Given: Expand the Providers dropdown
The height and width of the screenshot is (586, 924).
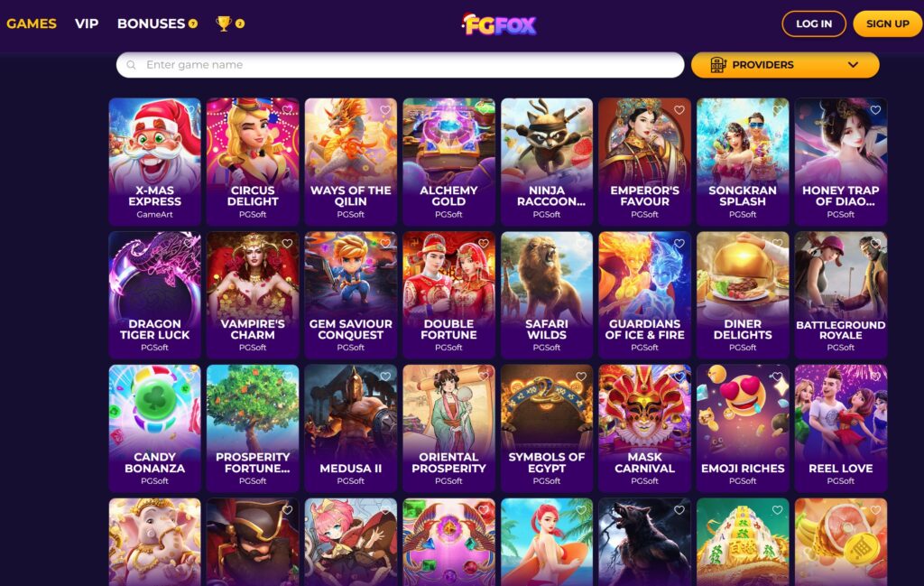Looking at the screenshot, I should pos(785,65).
